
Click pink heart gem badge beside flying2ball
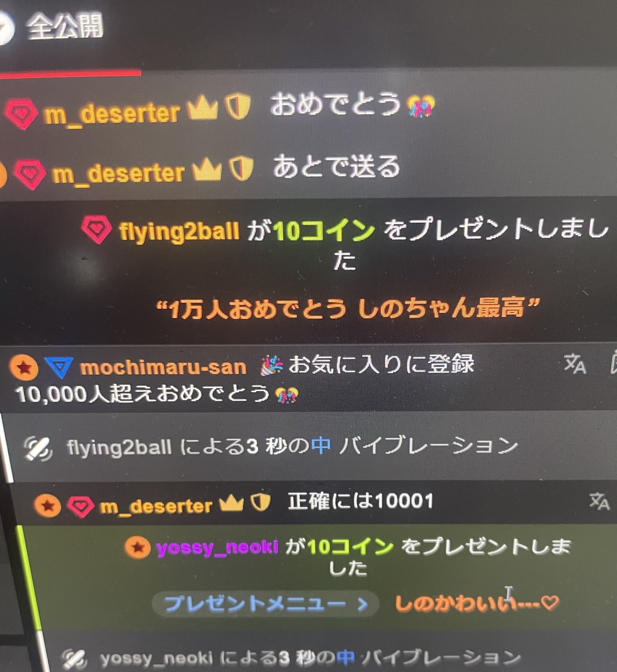click(96, 230)
